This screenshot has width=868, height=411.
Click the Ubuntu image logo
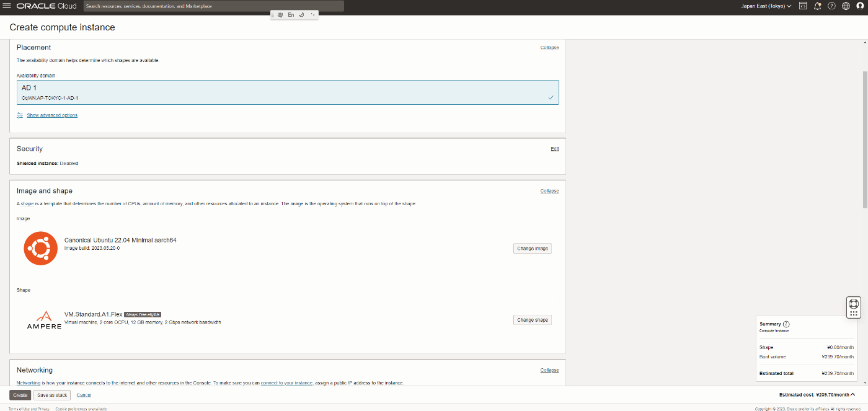point(41,248)
